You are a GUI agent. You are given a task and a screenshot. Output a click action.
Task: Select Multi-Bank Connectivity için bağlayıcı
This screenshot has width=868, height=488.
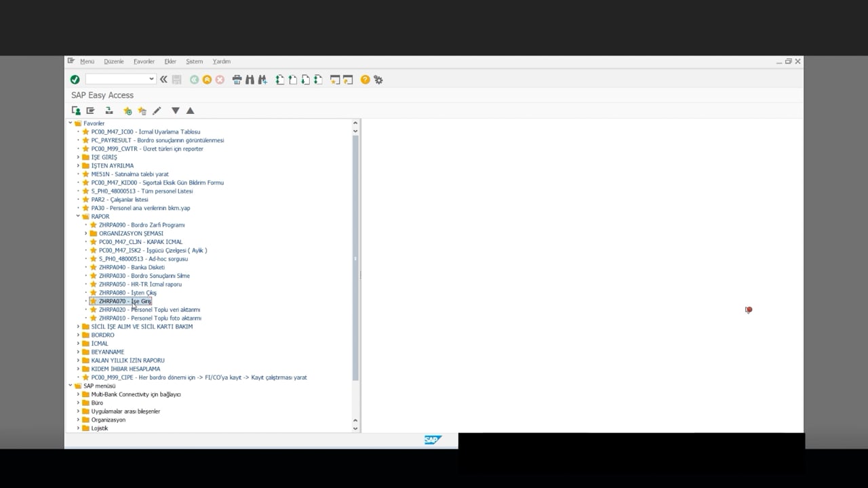pyautogui.click(x=136, y=394)
